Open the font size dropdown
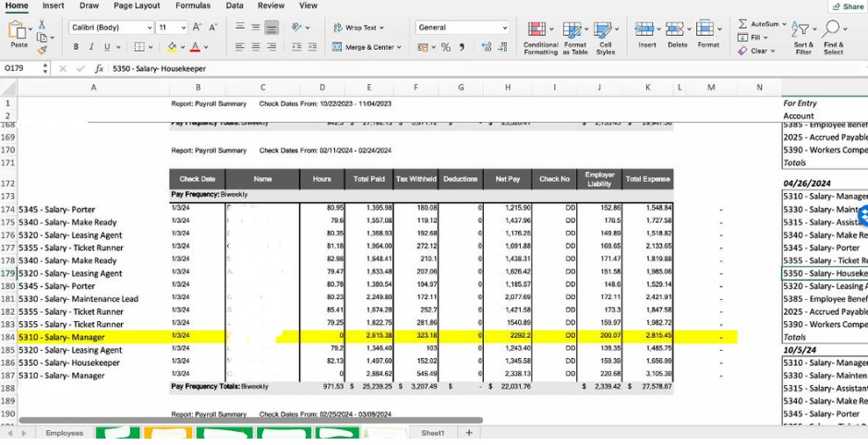Image resolution: width=868 pixels, height=445 pixels. [x=171, y=28]
